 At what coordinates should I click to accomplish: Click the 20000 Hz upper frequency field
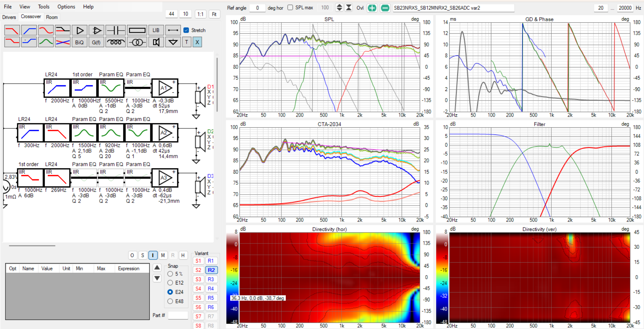pos(625,8)
